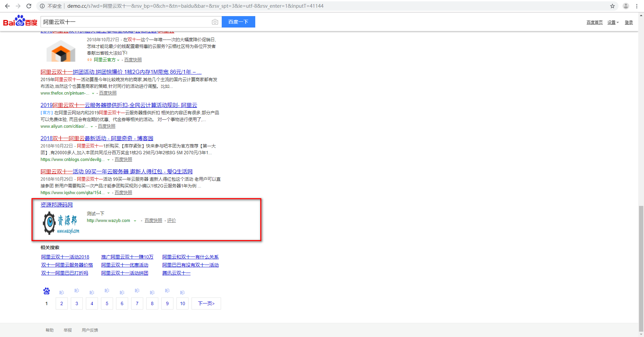Screen dimensions: 644x337
Task: Bookmark page with the star icon
Action: (612, 6)
